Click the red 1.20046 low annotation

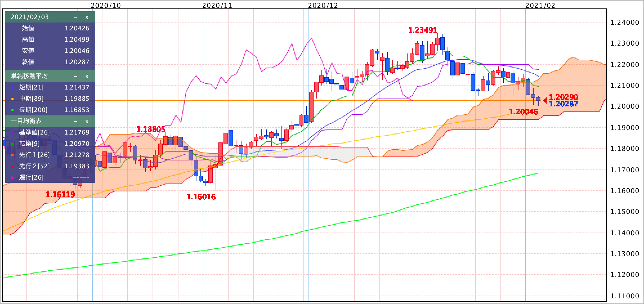click(x=524, y=112)
